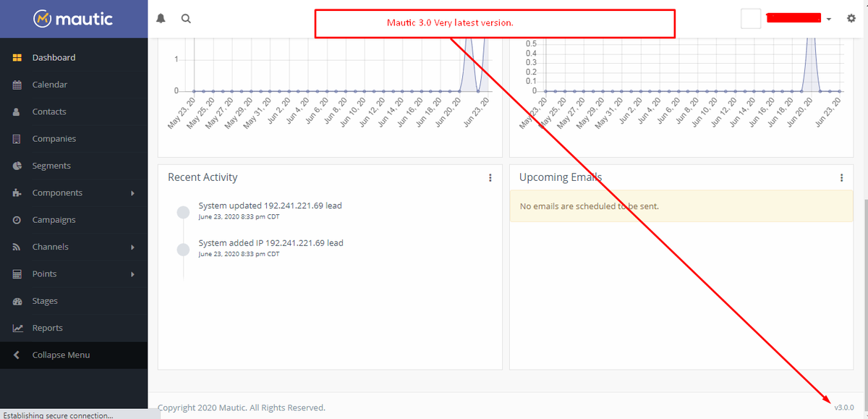The image size is (868, 419).
Task: Expand the Components submenu arrow
Action: click(x=132, y=193)
